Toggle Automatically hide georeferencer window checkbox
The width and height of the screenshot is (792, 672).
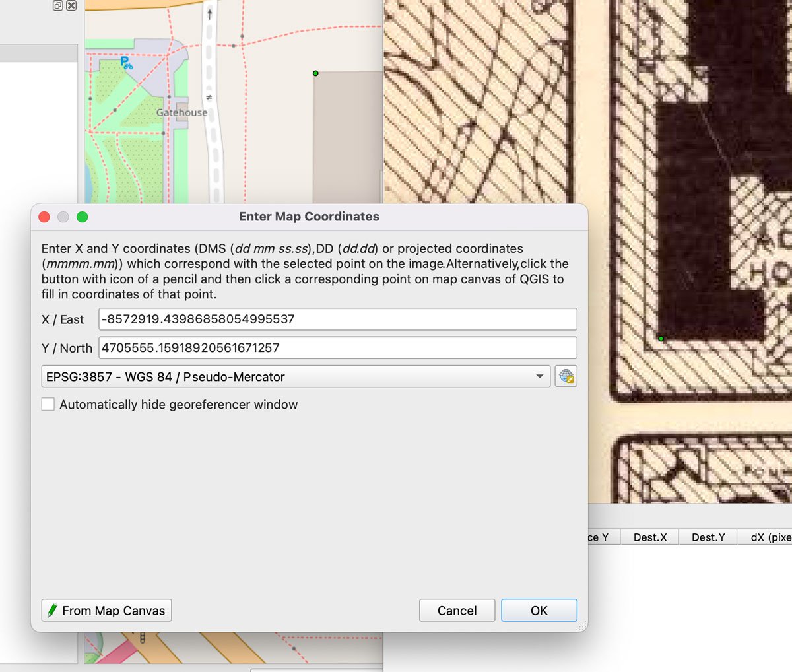tap(48, 404)
